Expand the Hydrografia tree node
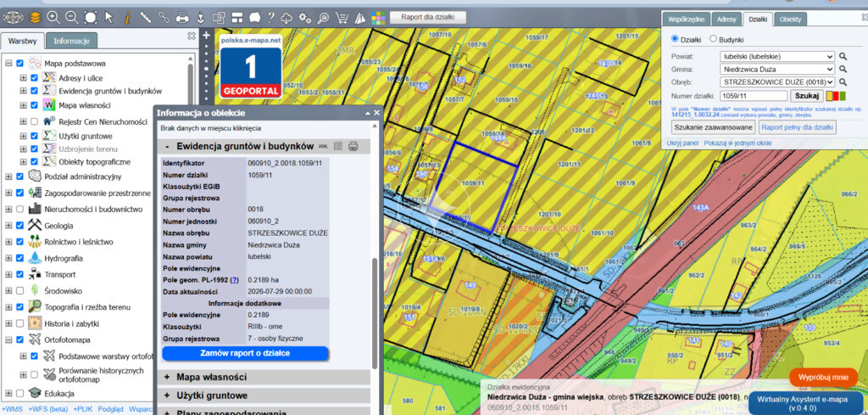 click(x=8, y=258)
